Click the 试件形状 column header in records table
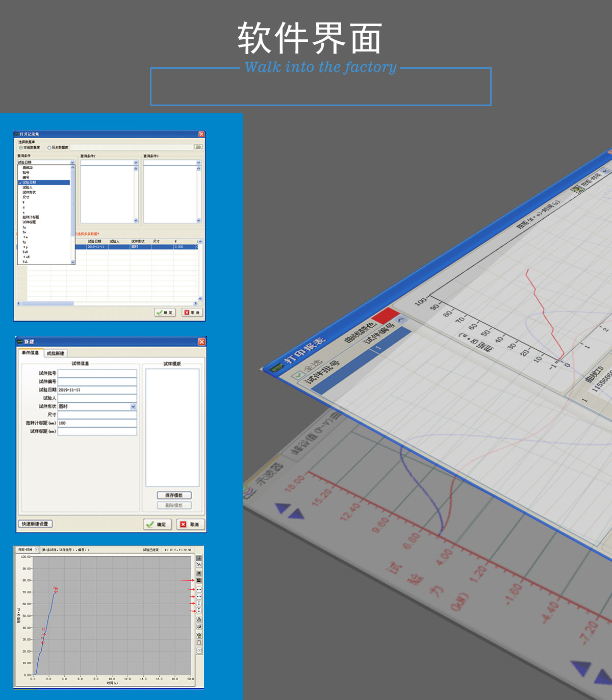 138,242
